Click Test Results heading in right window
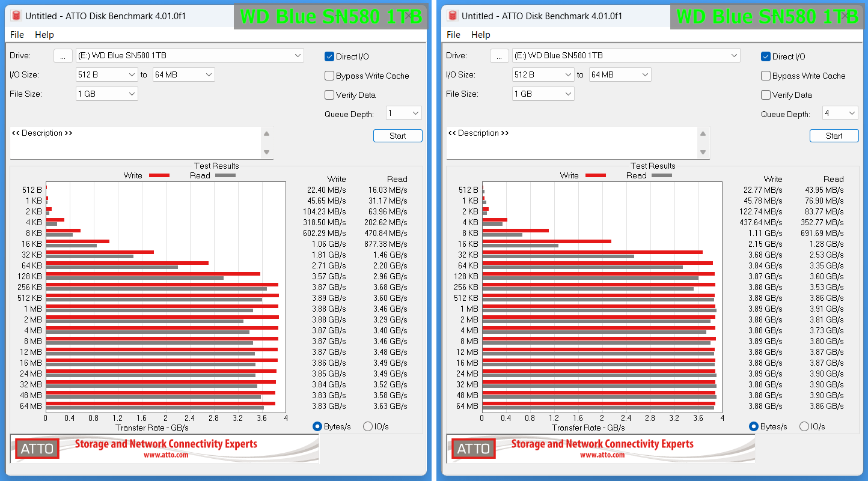This screenshot has height=481, width=868. [653, 166]
